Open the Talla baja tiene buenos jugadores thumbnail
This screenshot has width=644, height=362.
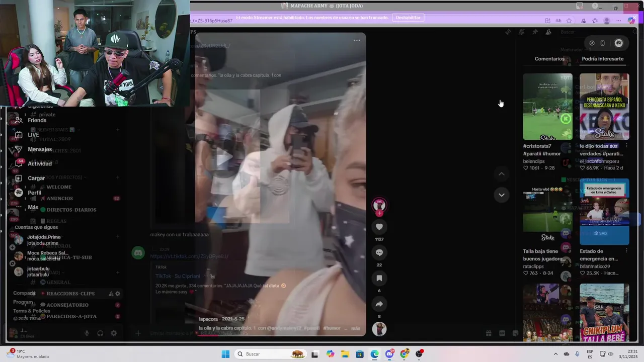coord(547,212)
